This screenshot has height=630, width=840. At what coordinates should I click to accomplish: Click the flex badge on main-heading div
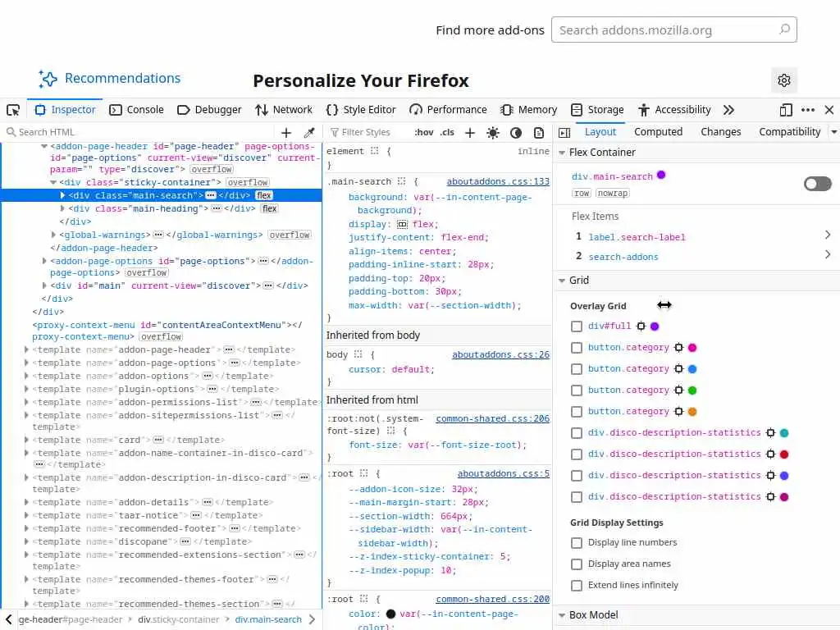[269, 209]
